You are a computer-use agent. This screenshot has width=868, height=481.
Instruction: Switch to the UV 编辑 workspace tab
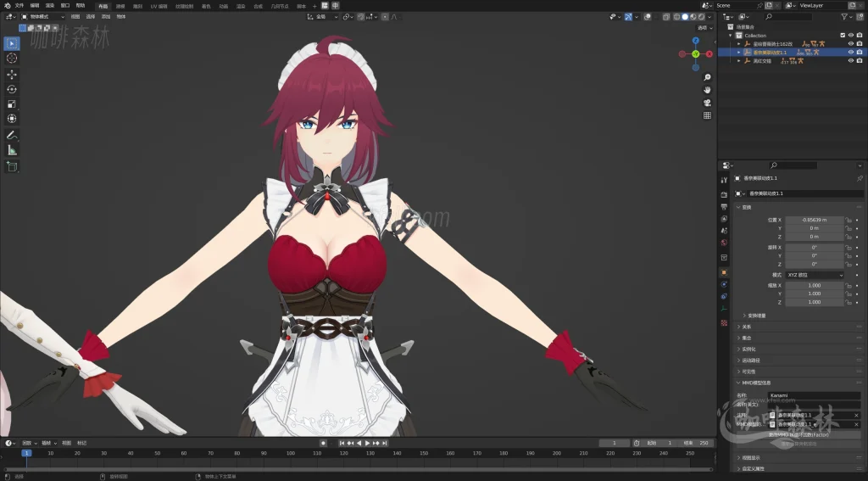point(159,6)
